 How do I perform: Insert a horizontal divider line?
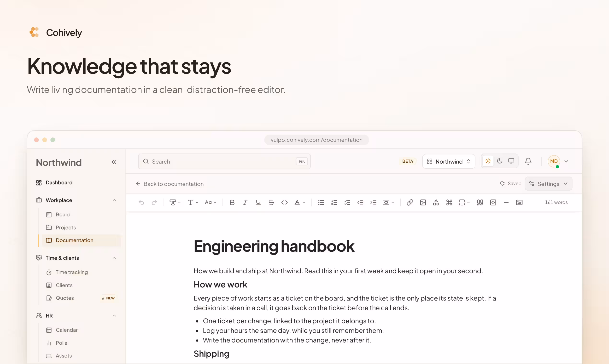click(506, 202)
